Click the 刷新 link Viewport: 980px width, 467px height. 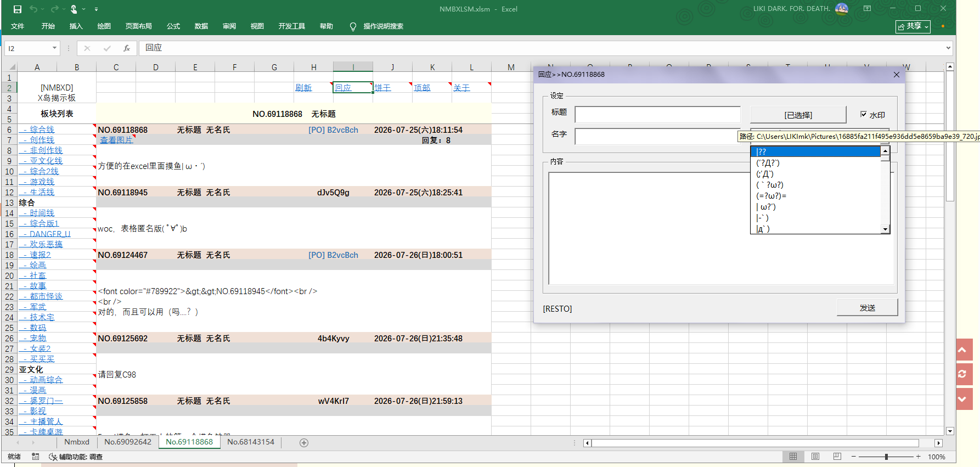(303, 88)
